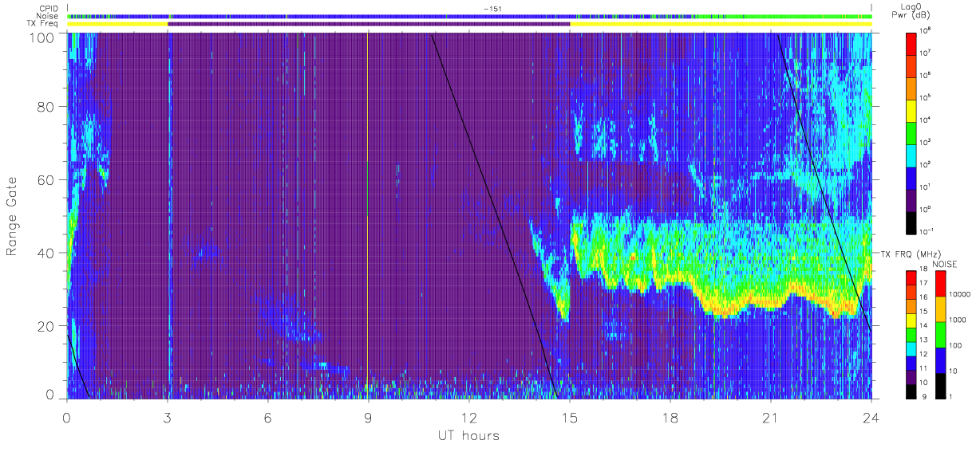Click the 21 tick on the UT hours axis
The width and height of the screenshot is (980, 452).
(771, 417)
